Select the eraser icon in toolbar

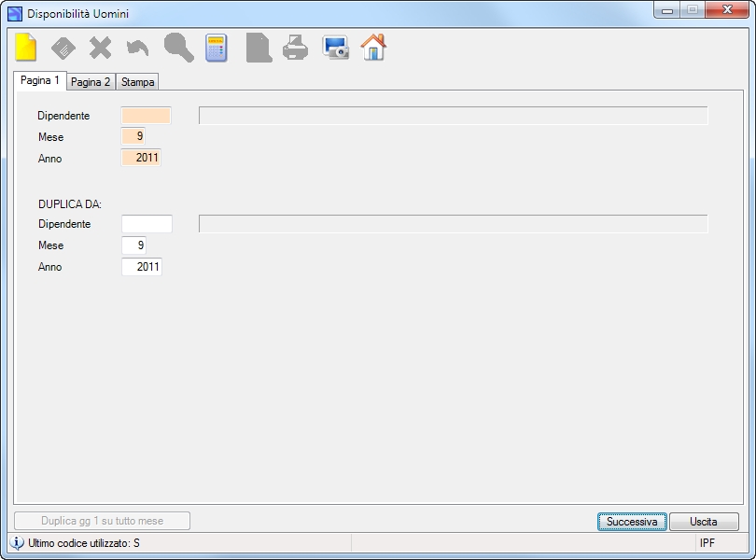pos(63,48)
